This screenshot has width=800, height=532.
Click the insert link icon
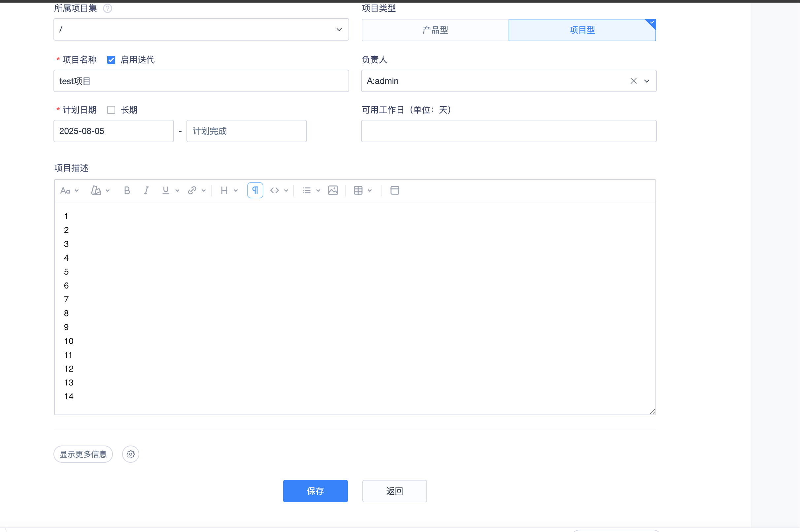[x=192, y=190]
